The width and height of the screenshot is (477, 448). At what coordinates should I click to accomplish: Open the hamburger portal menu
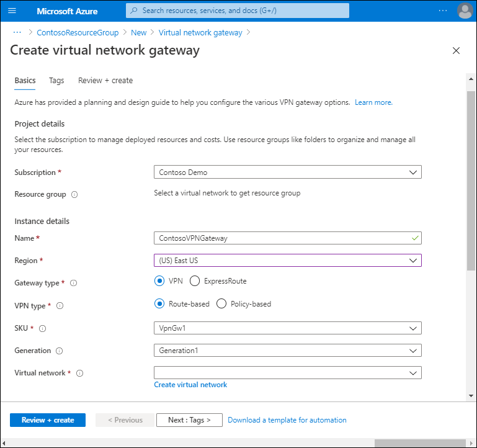[12, 11]
